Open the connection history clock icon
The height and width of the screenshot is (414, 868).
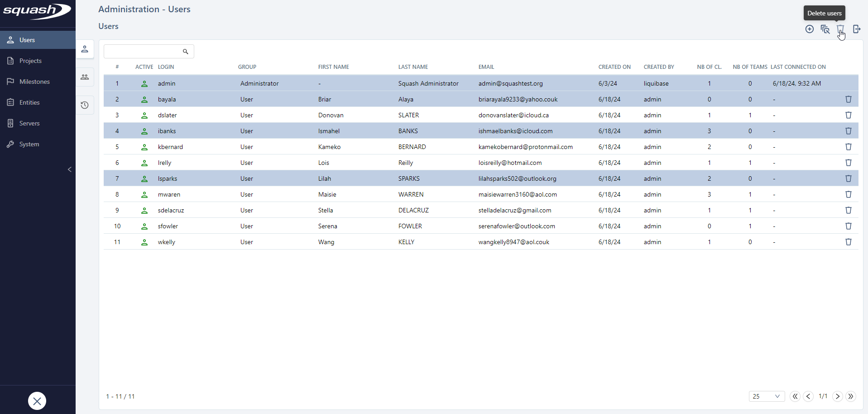(85, 105)
